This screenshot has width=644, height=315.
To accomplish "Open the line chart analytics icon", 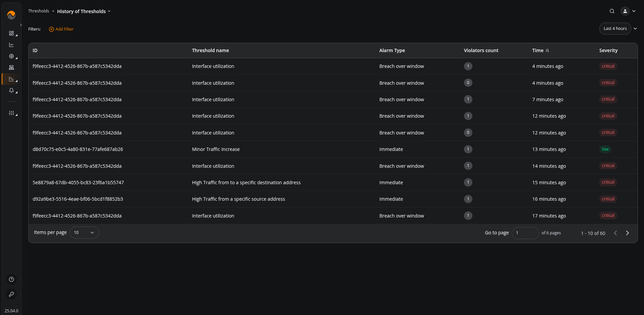I will [11, 45].
